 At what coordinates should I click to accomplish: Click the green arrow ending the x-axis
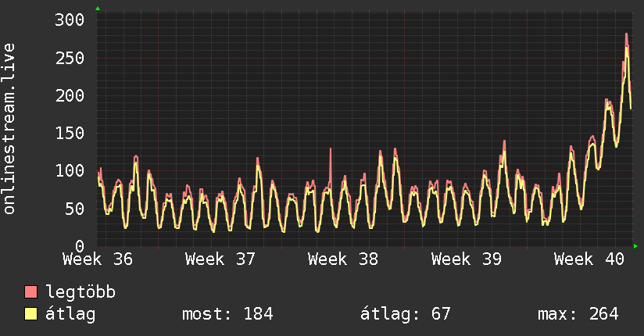(x=635, y=246)
